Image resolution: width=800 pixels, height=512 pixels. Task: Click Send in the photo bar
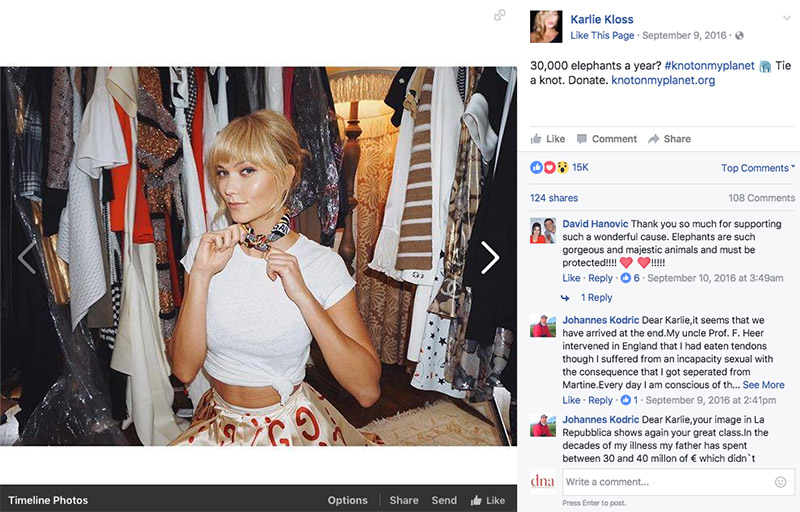[x=444, y=500]
